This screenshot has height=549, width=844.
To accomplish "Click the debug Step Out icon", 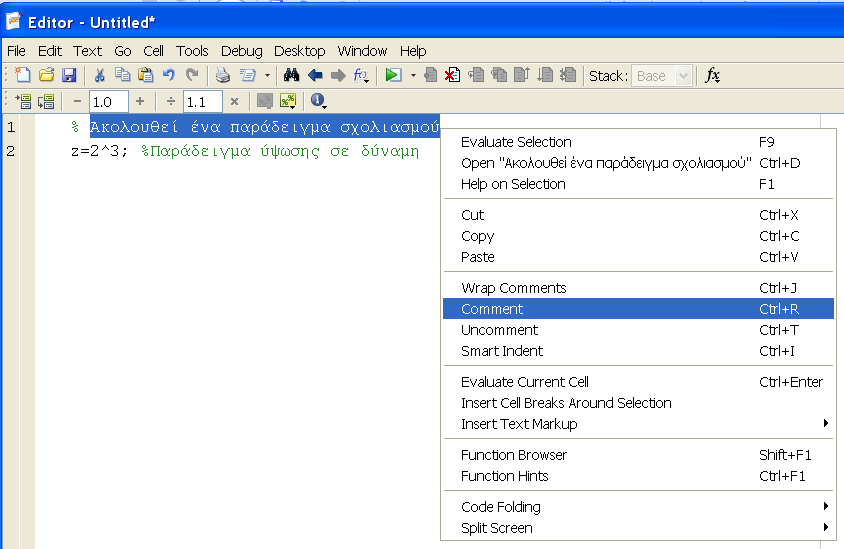I will coord(522,75).
